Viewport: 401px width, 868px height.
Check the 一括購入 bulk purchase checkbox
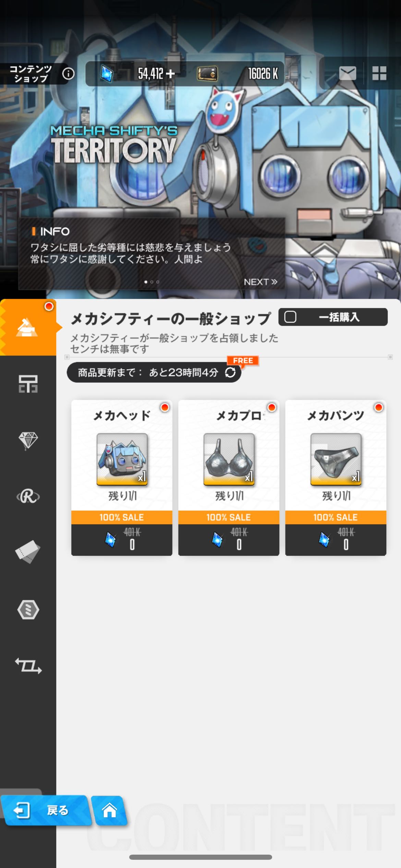pos(290,317)
